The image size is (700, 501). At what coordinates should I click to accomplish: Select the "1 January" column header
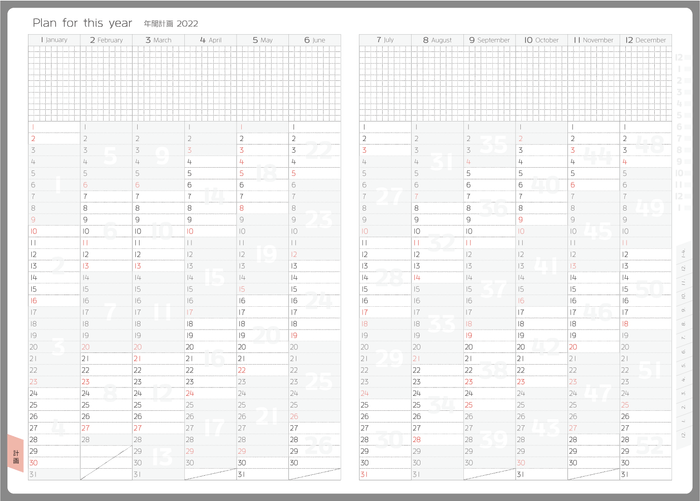pos(54,40)
